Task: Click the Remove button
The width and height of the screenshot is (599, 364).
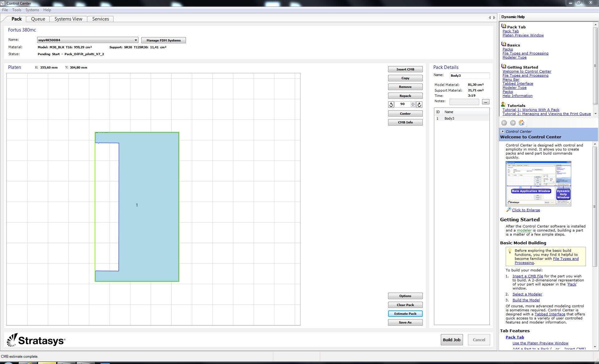Action: click(x=405, y=87)
